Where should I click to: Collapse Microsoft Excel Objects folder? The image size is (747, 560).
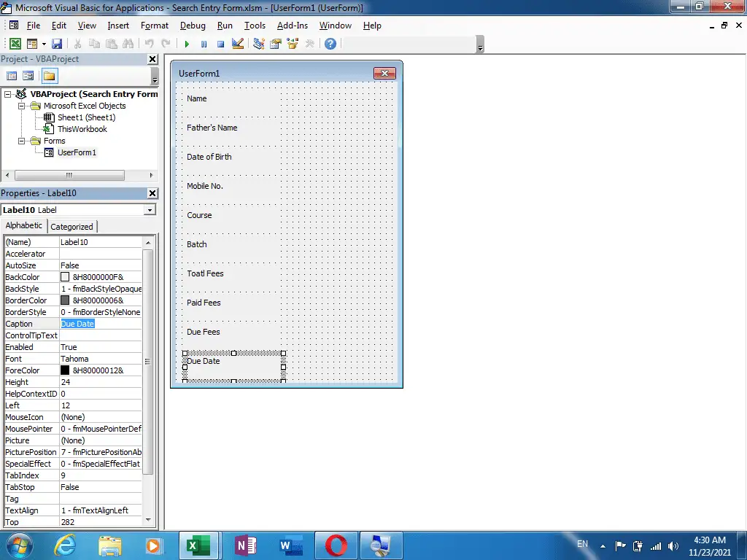click(x=21, y=106)
